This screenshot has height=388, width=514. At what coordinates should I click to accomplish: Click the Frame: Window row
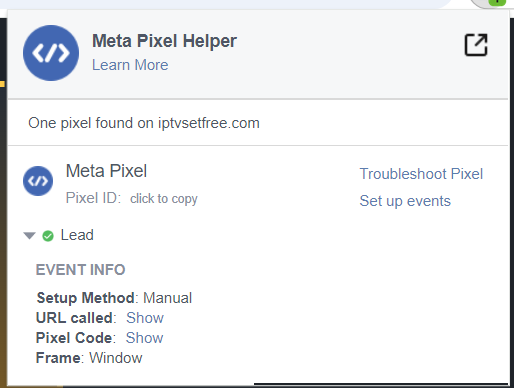coord(89,358)
